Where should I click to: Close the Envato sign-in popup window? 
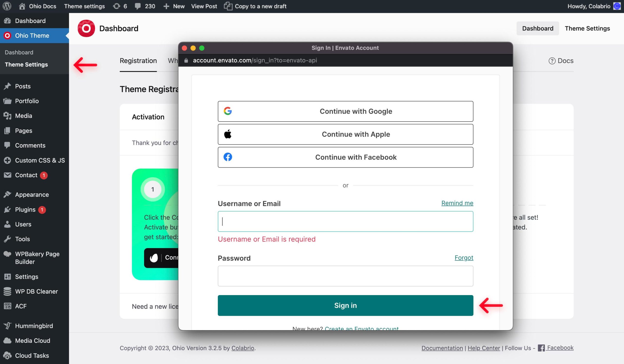click(185, 48)
